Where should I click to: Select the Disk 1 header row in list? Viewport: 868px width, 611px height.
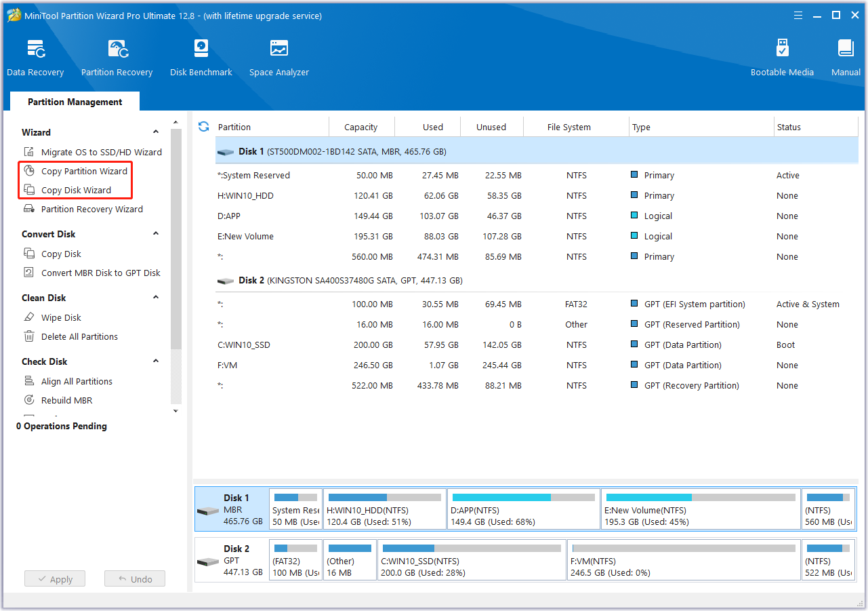point(537,151)
